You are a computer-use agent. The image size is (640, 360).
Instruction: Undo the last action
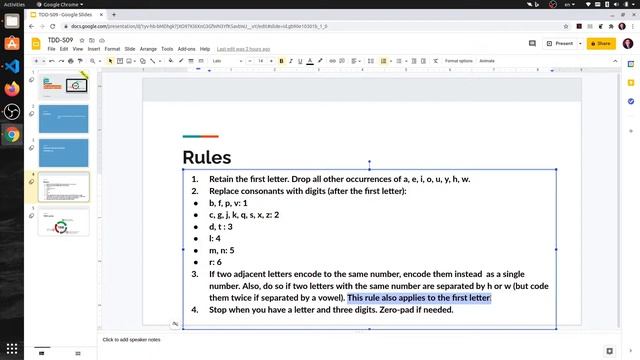pos(52,61)
